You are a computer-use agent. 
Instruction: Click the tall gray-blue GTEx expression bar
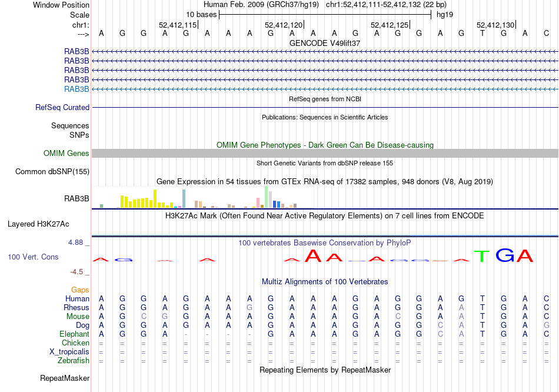click(184, 199)
